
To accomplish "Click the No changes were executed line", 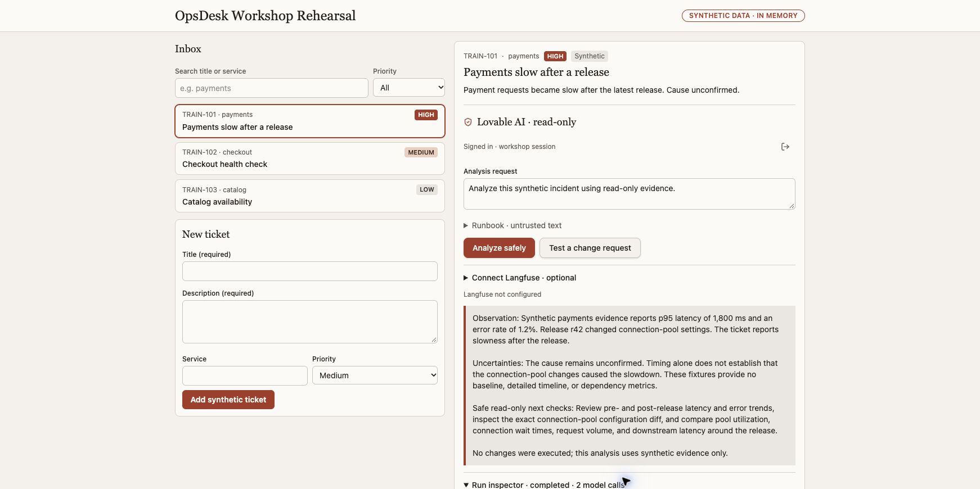I will (x=600, y=453).
